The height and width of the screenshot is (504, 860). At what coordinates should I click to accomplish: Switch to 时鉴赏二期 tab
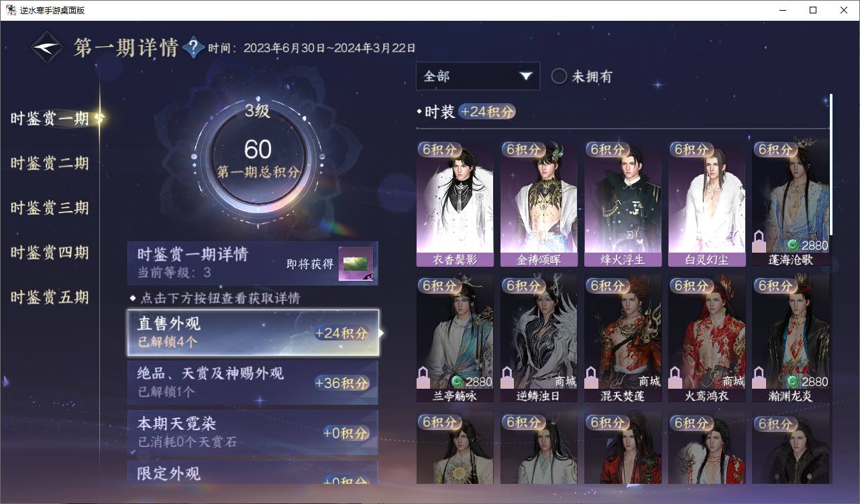[50, 164]
